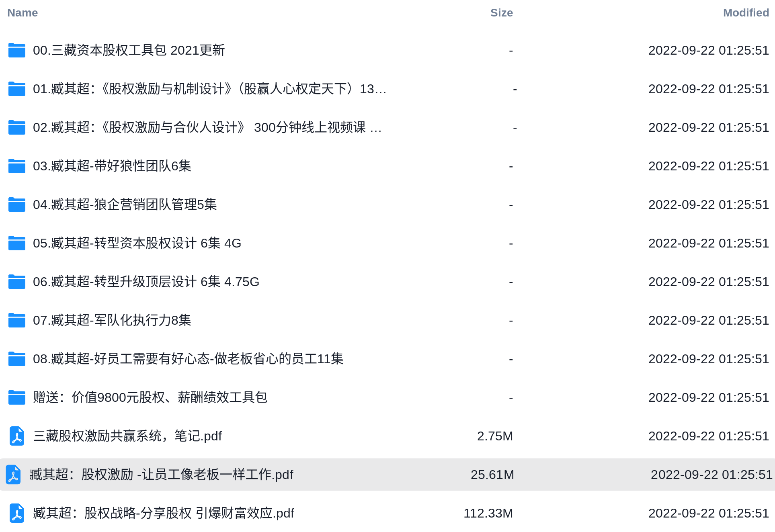Click modified date of 07.臧其超-军队化执行力8集 row
The height and width of the screenshot is (532, 775).
tap(709, 320)
